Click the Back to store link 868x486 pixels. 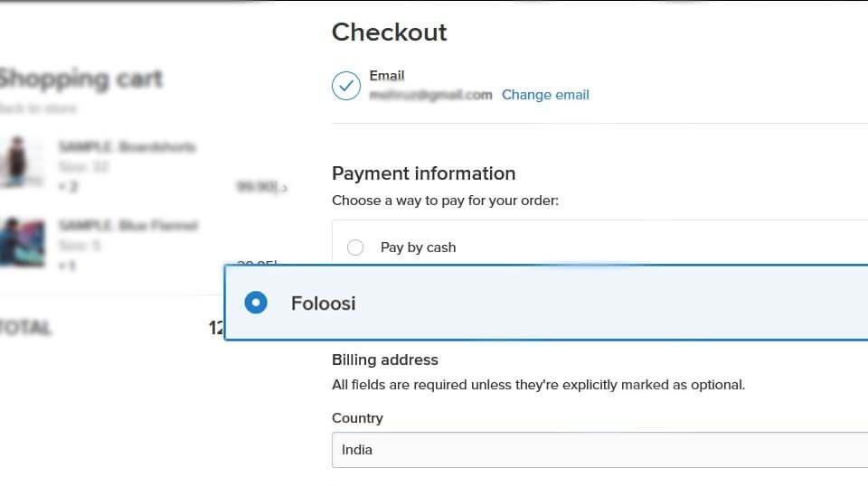click(38, 108)
